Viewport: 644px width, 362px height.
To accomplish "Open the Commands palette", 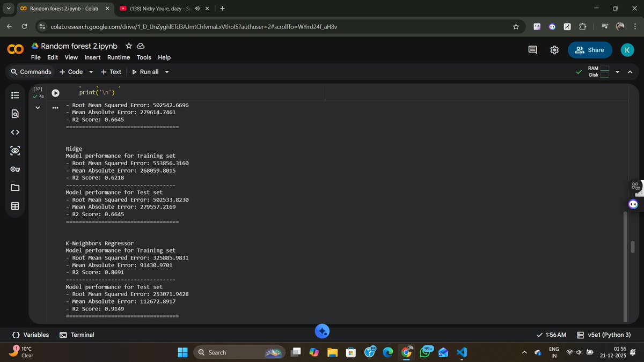I will click(x=31, y=72).
